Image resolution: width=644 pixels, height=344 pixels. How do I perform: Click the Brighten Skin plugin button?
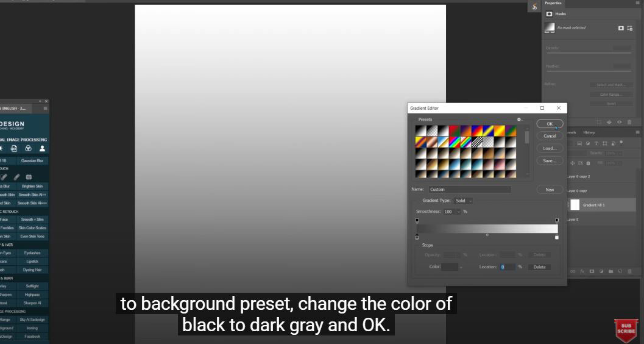coord(32,186)
